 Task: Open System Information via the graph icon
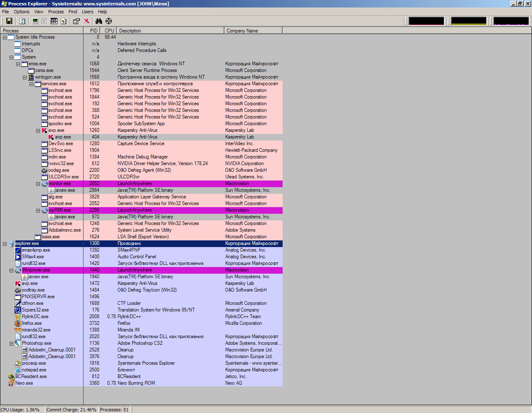point(35,21)
